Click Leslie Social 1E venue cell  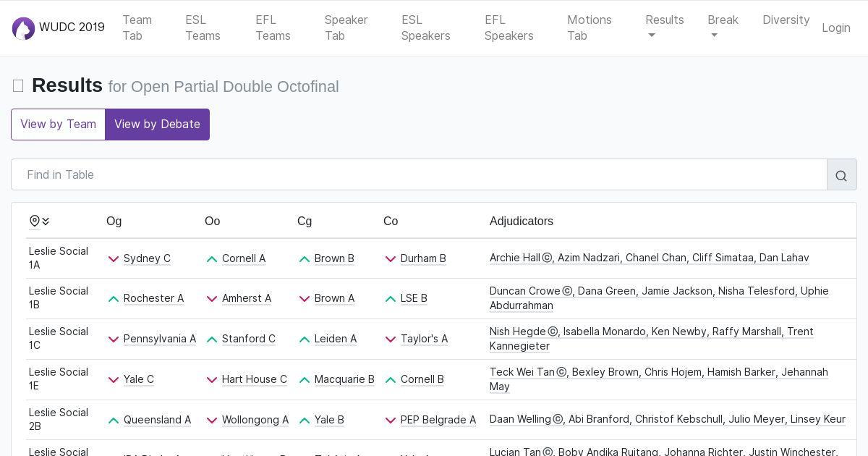pyautogui.click(x=59, y=379)
